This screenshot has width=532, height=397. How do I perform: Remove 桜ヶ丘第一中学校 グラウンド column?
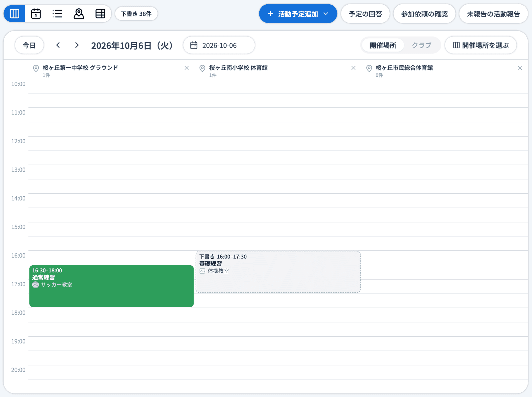[187, 68]
